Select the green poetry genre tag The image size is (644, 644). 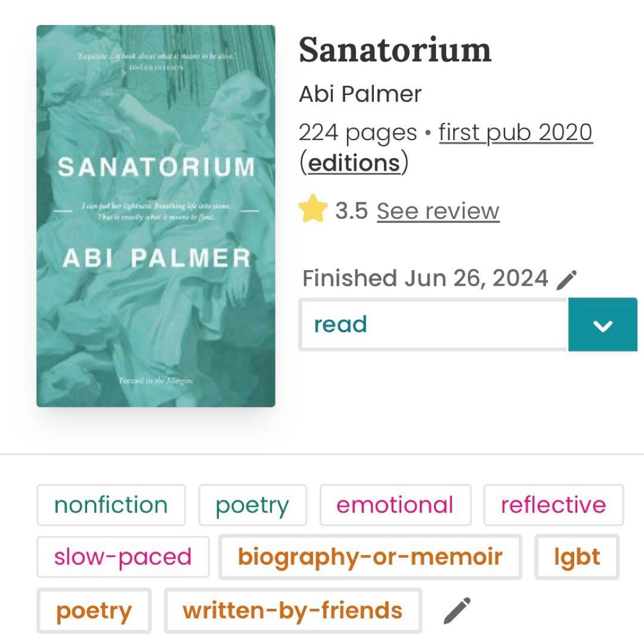pyautogui.click(x=253, y=505)
